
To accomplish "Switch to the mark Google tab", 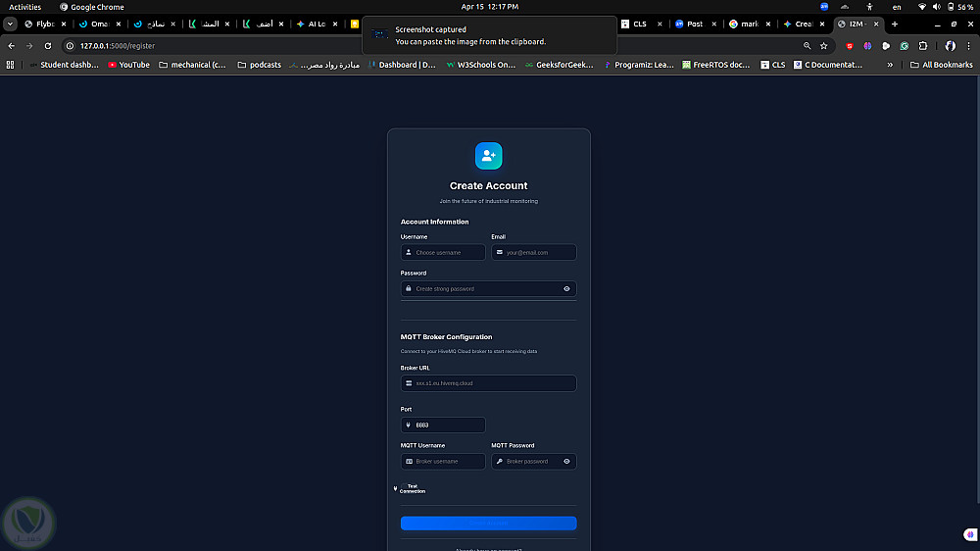I will (749, 24).
